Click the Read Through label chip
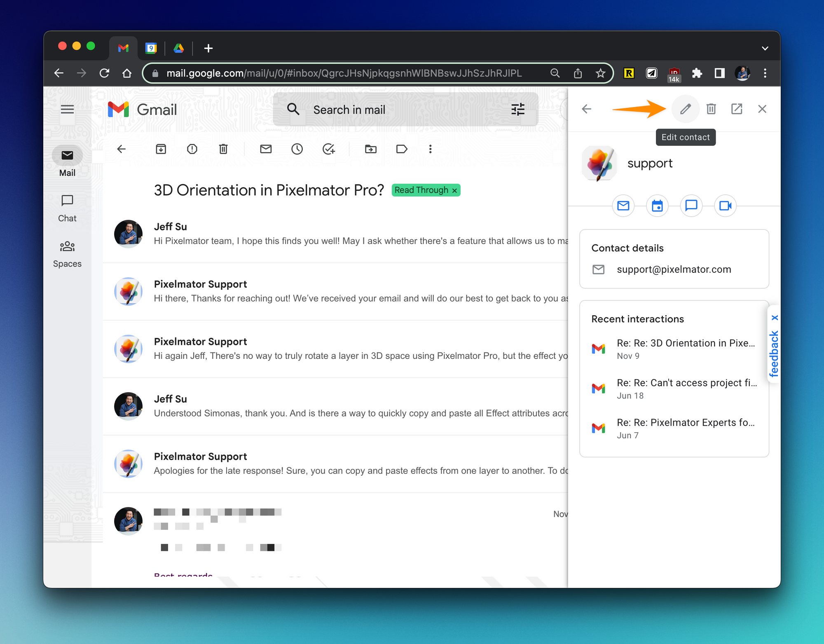 (421, 190)
